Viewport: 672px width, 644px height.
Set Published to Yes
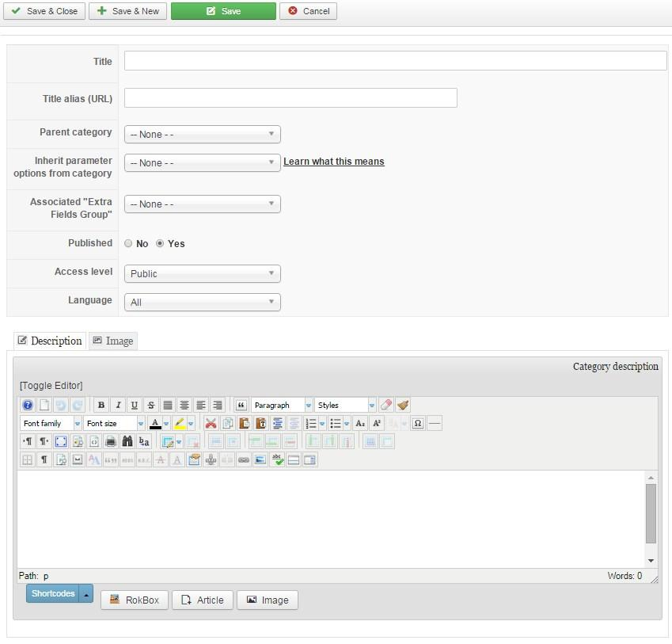point(160,243)
